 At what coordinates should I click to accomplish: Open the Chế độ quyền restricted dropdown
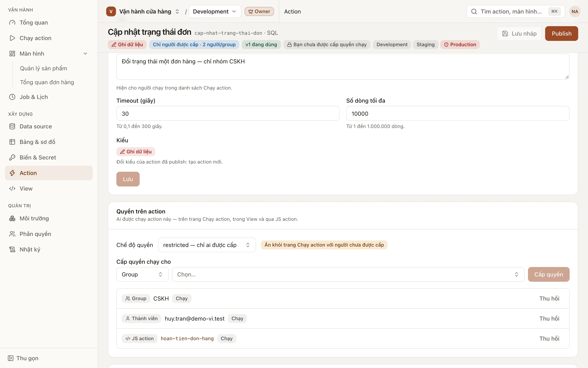coord(207,245)
